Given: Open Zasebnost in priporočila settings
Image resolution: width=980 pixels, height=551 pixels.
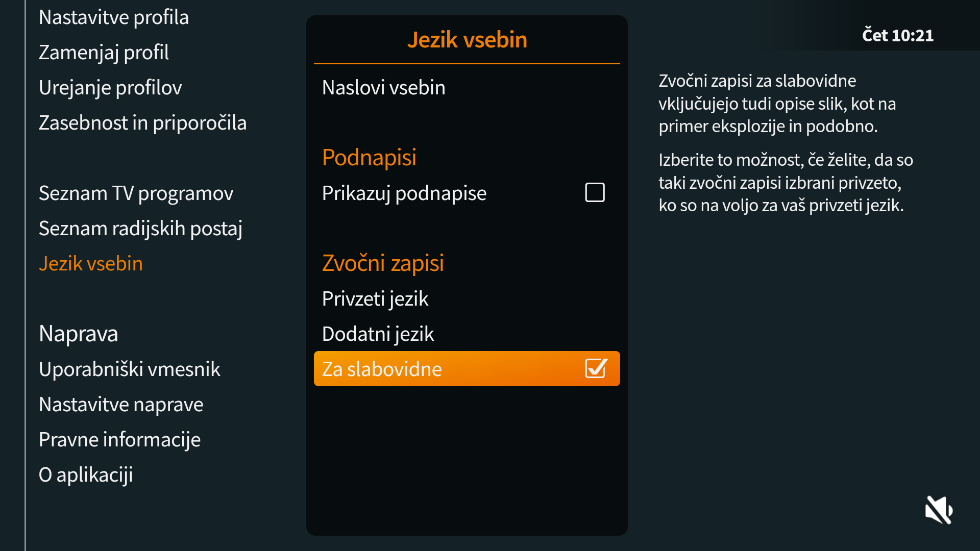Looking at the screenshot, I should 142,123.
